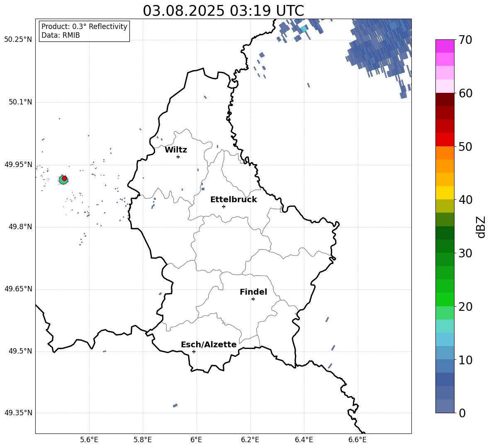Select the Wiltz station label
This screenshot has height=448, width=491.
coord(176,150)
